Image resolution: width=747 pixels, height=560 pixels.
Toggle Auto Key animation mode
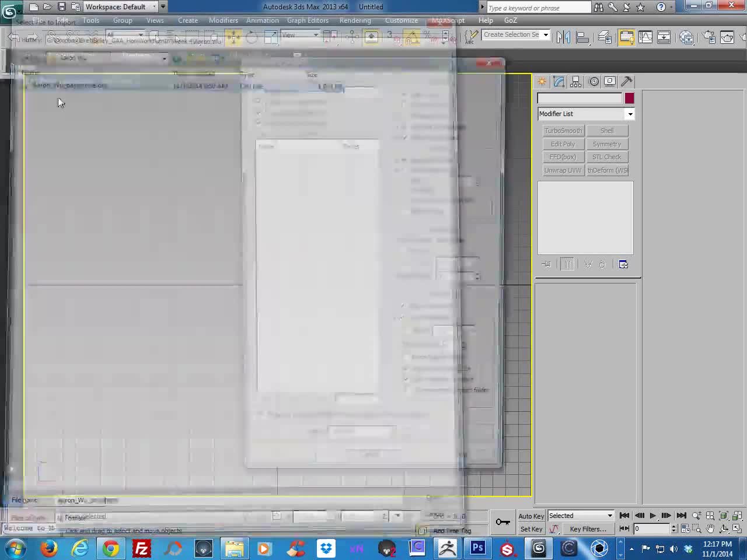click(531, 516)
